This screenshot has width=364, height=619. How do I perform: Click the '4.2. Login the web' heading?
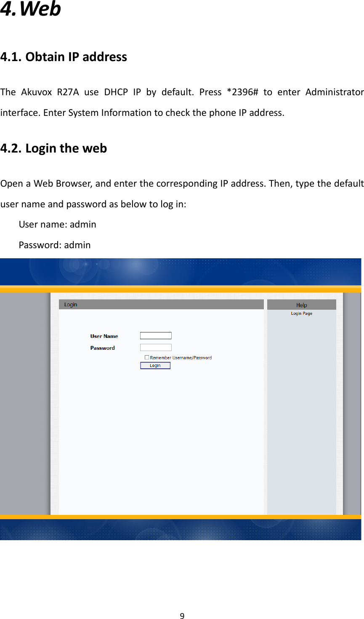click(x=53, y=148)
